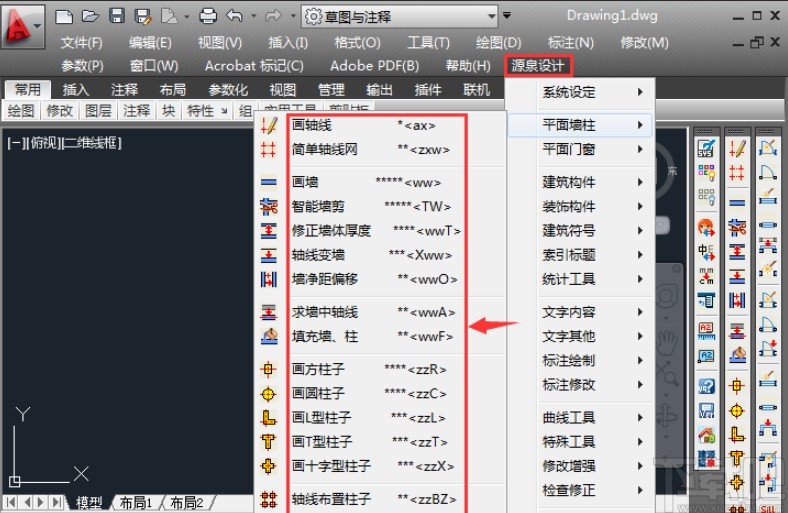Select the 画方柱子 command

(x=378, y=369)
